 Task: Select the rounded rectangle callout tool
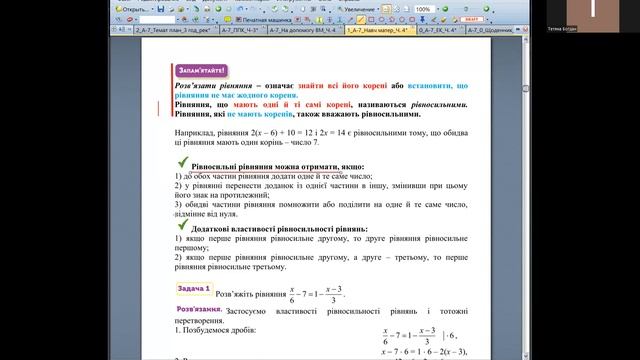[x=412, y=20]
